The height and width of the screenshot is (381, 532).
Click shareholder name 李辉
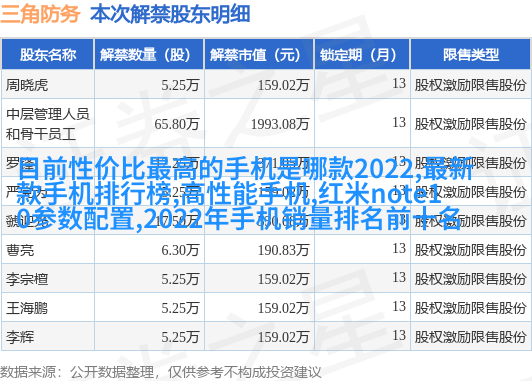[x=20, y=337]
